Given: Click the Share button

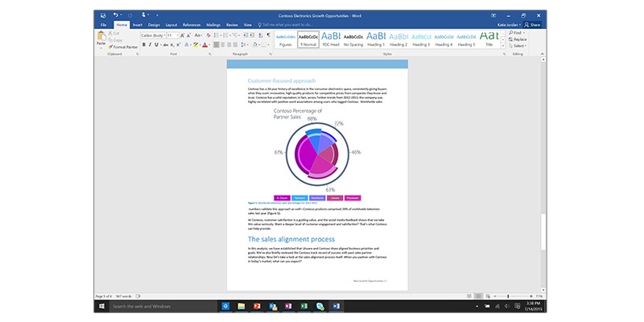Looking at the screenshot, I should [532, 25].
